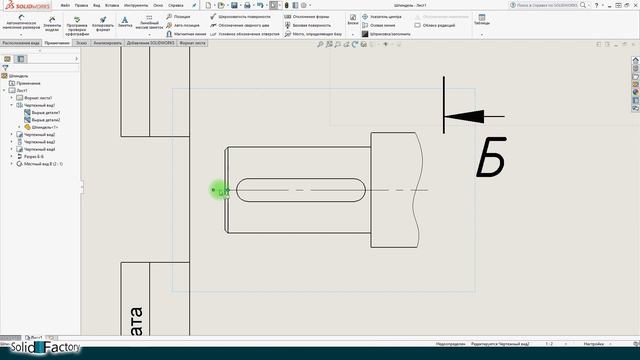Insert a note with the Заметка tool
The image size is (640, 360).
click(x=125, y=22)
